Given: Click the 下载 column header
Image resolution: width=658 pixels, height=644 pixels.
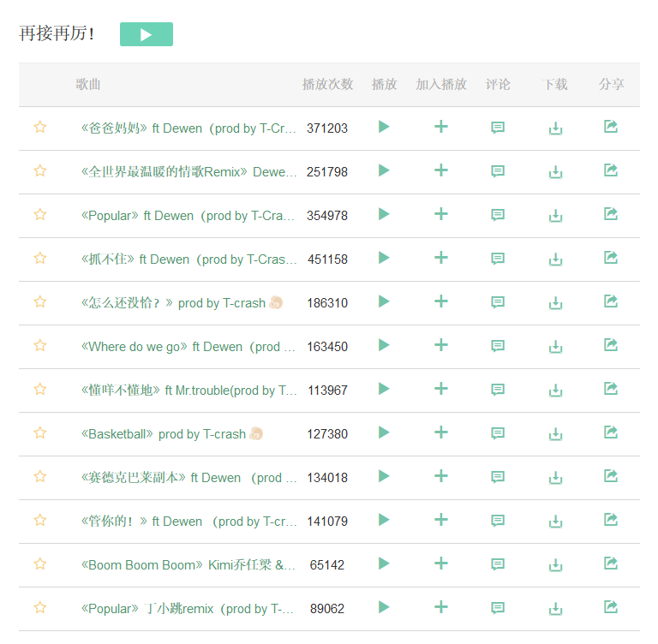Looking at the screenshot, I should (555, 84).
